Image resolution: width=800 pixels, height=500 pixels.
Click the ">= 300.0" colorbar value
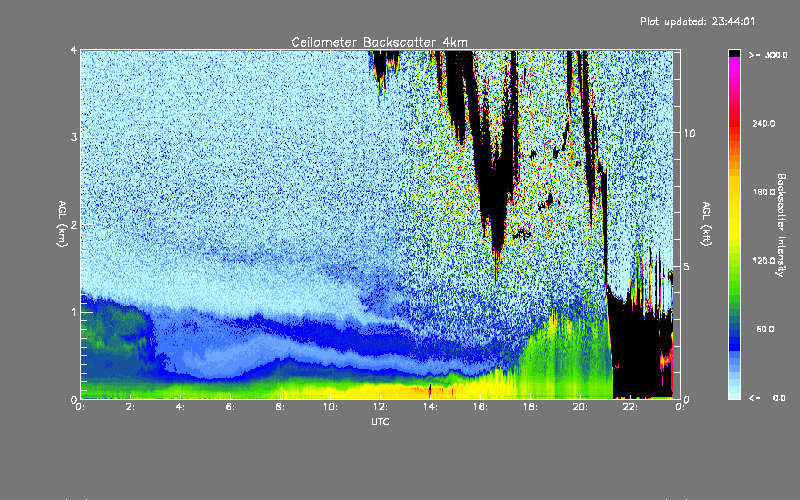(x=768, y=55)
